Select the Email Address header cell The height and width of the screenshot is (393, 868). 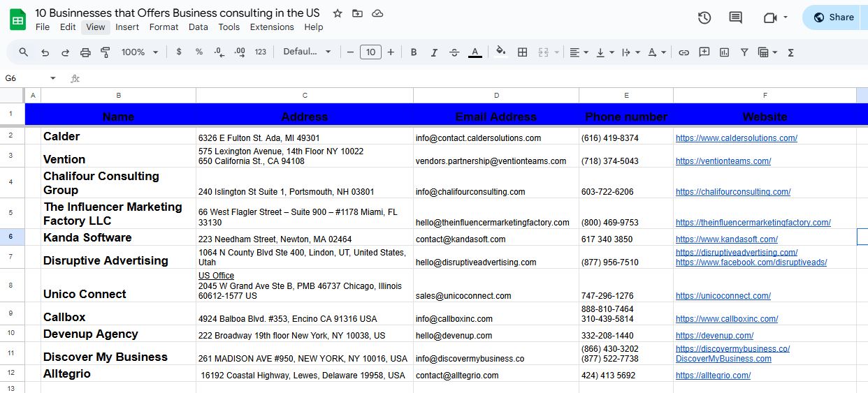point(496,115)
